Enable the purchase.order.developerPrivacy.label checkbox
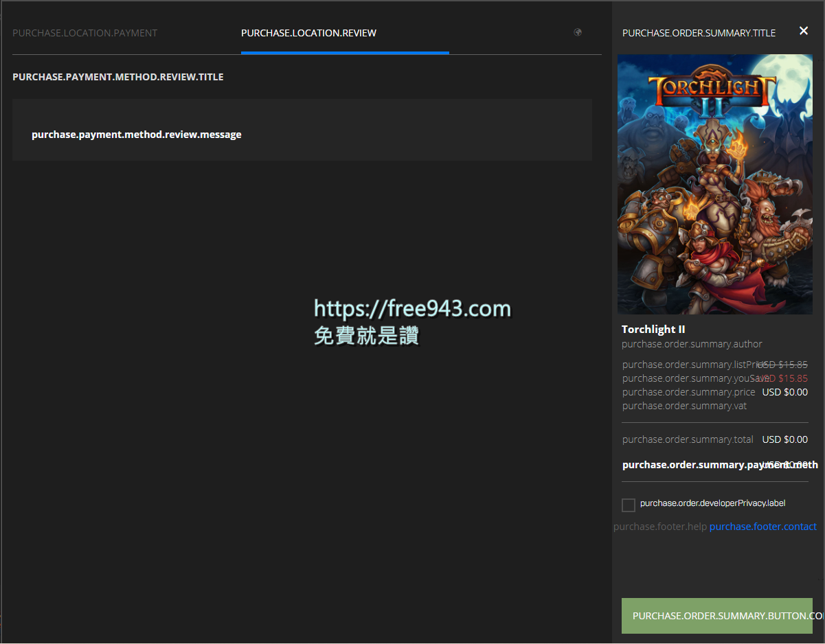Screen dimensions: 825x644 click(x=628, y=505)
